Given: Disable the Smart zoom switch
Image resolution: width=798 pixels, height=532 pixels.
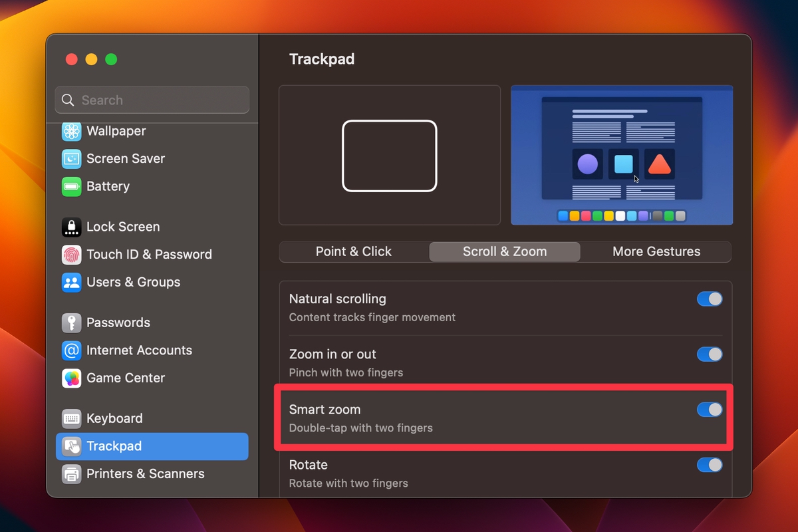Looking at the screenshot, I should pos(709,410).
